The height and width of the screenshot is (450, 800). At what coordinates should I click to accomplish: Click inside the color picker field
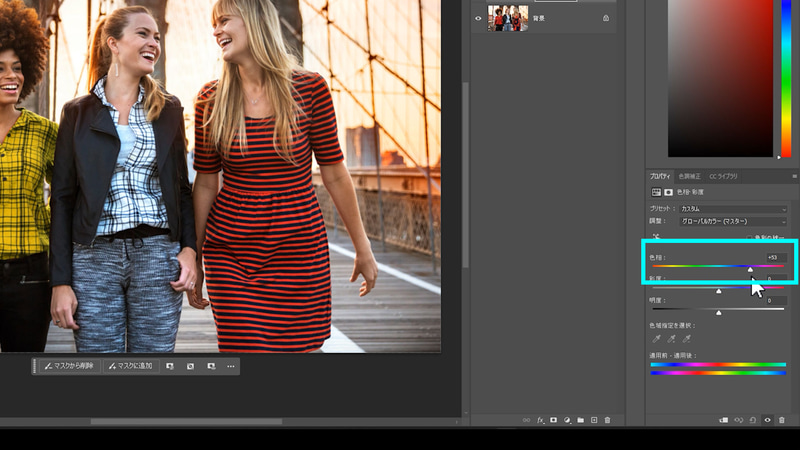tap(720, 78)
